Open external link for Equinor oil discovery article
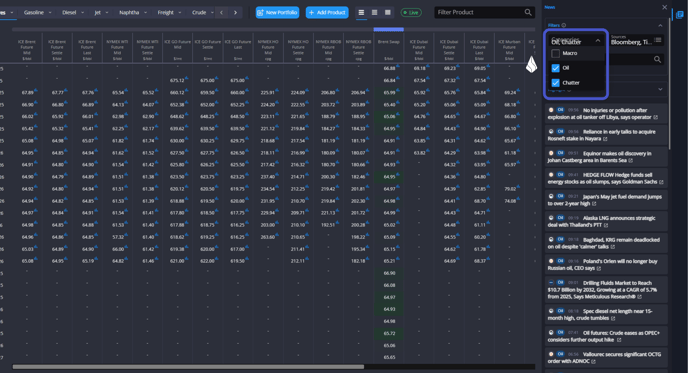 pyautogui.click(x=631, y=161)
